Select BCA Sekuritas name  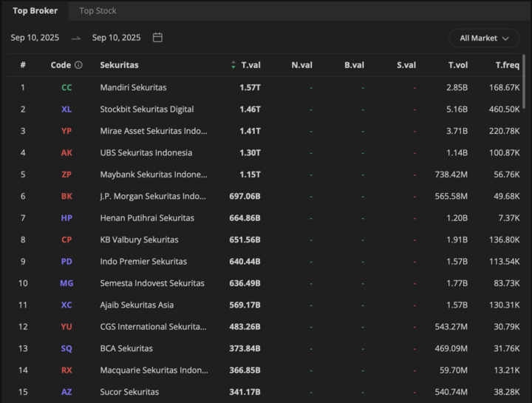click(126, 348)
